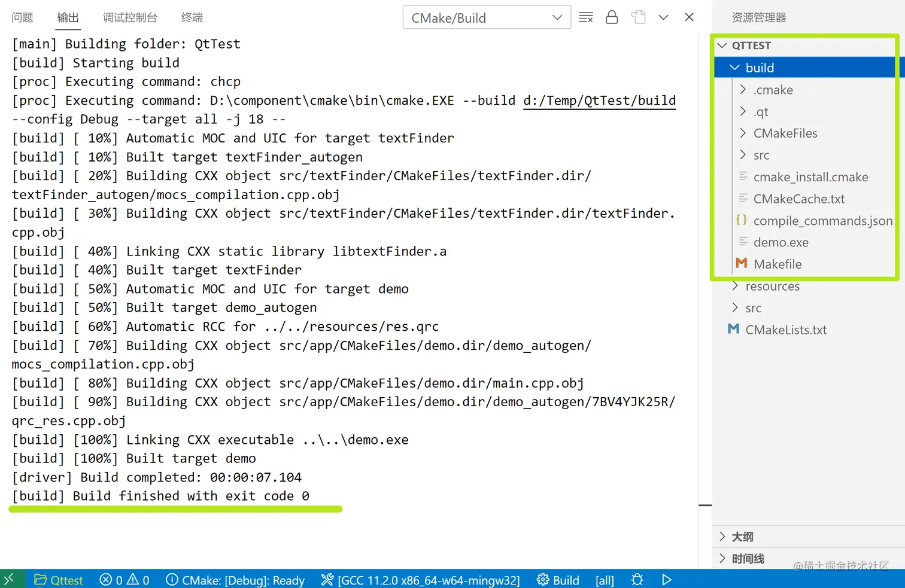Switch to the 问题 tab

(x=23, y=17)
